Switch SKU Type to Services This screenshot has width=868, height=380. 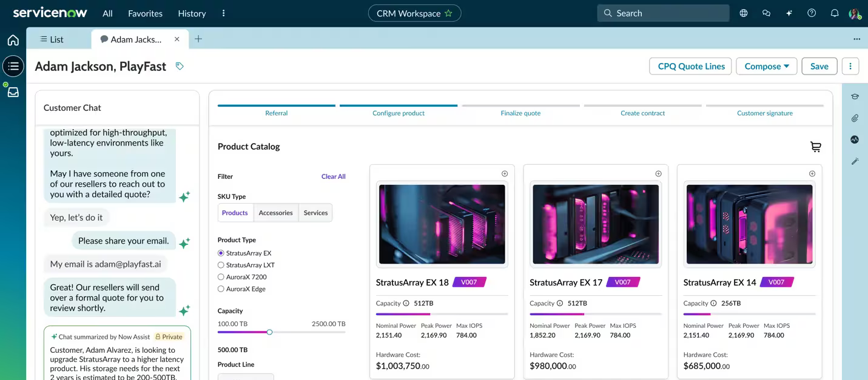click(x=315, y=213)
